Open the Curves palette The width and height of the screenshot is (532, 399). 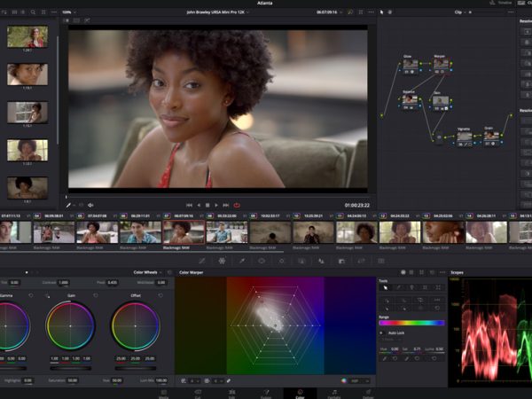202,261
